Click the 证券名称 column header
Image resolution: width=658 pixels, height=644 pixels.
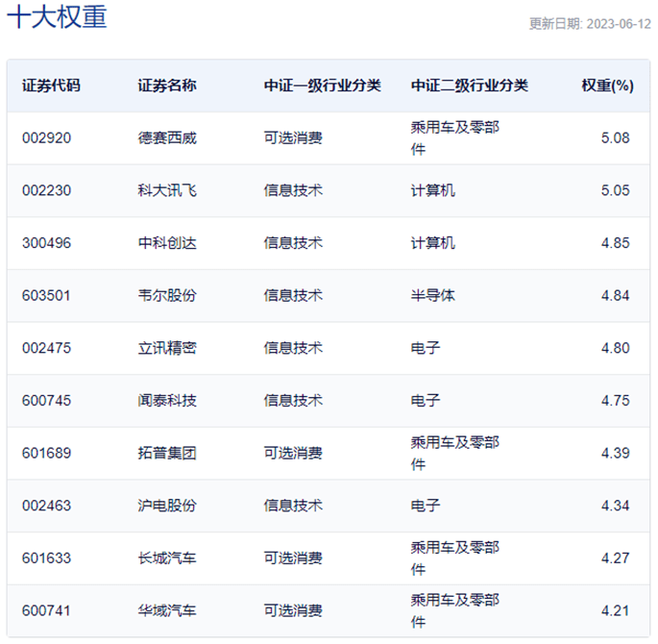pyautogui.click(x=167, y=86)
